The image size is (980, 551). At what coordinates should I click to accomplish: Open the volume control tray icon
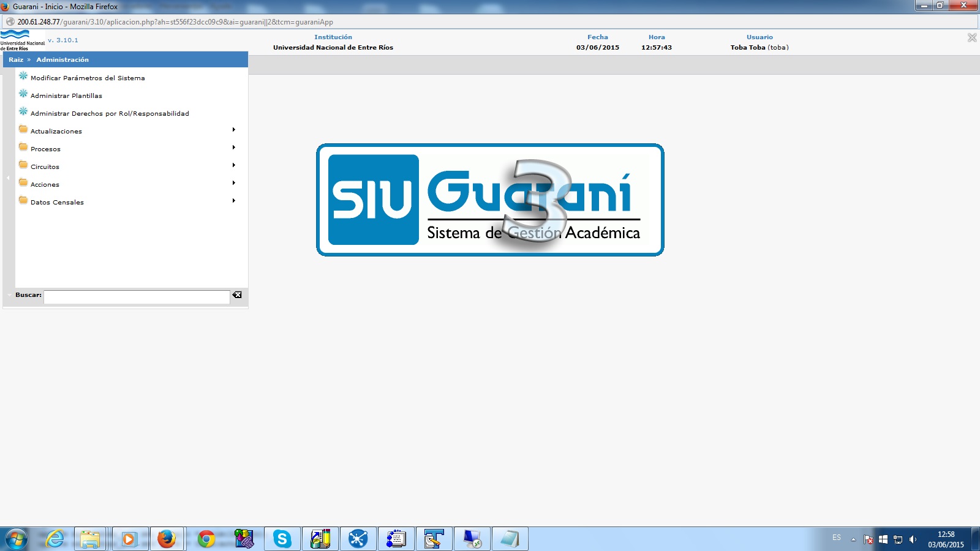[x=913, y=539]
